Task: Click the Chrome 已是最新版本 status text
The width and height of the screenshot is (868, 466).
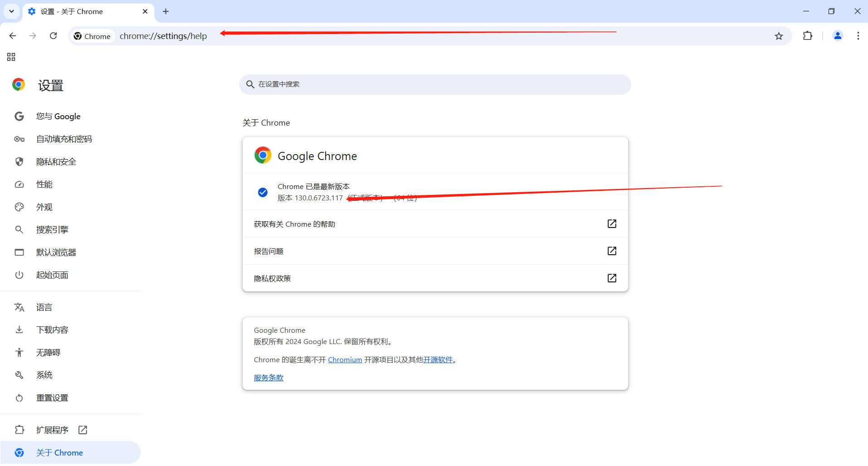Action: (313, 187)
